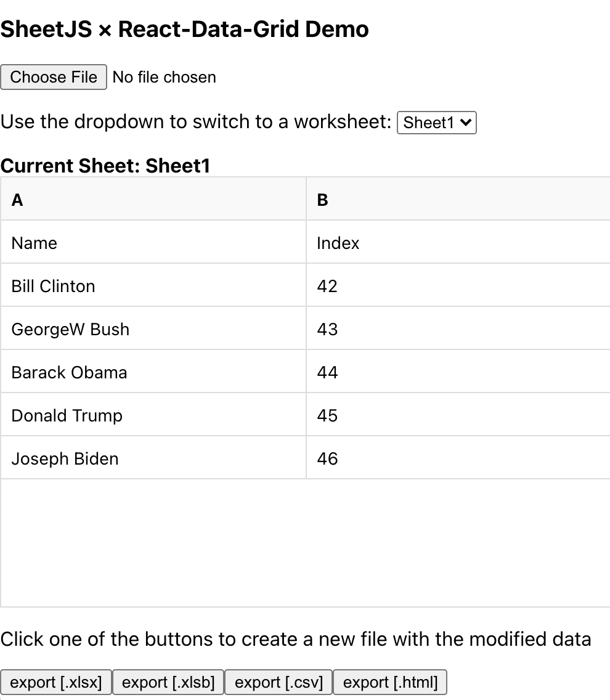610x700 pixels.
Task: Click the export [.csv] button
Action: pos(278,682)
